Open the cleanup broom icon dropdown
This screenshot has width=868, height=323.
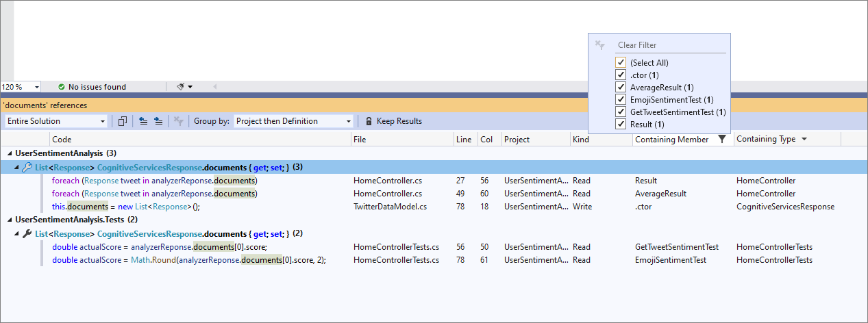pos(185,87)
